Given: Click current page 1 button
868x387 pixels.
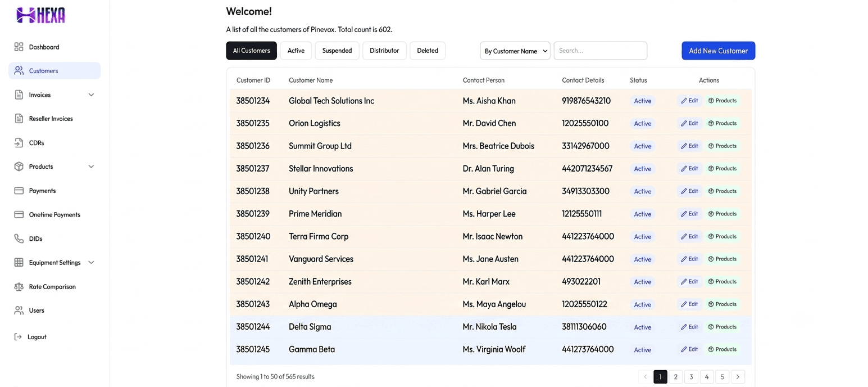Looking at the screenshot, I should (x=661, y=377).
